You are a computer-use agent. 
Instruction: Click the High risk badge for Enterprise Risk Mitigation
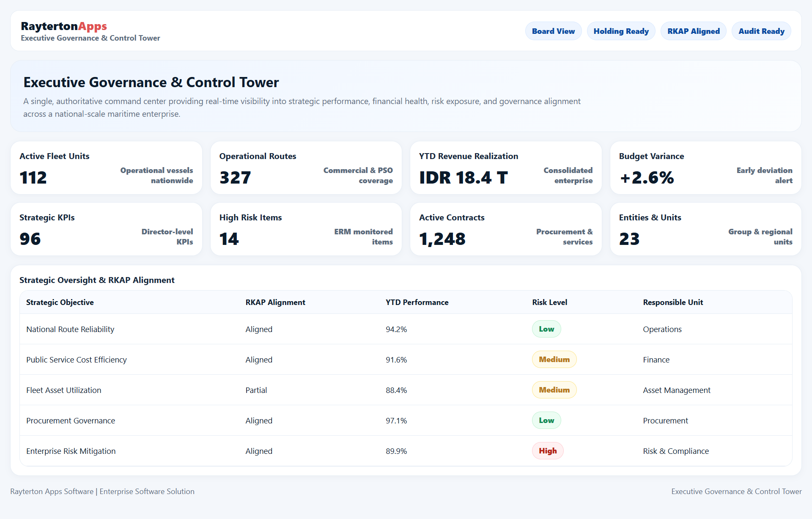548,450
